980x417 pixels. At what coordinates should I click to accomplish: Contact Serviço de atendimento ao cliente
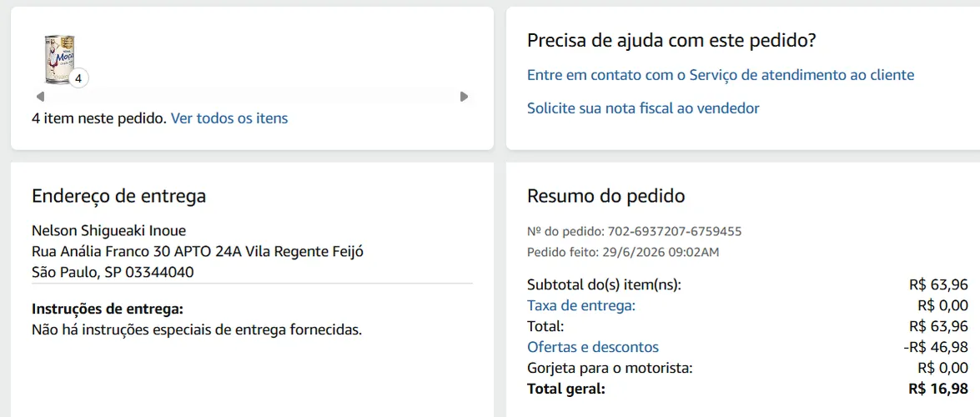tap(721, 75)
